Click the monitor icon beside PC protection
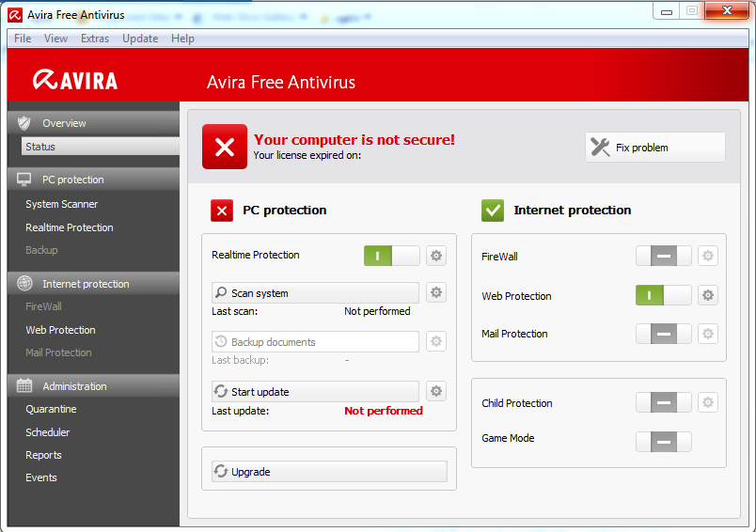Image resolution: width=756 pixels, height=532 pixels. pos(24,180)
